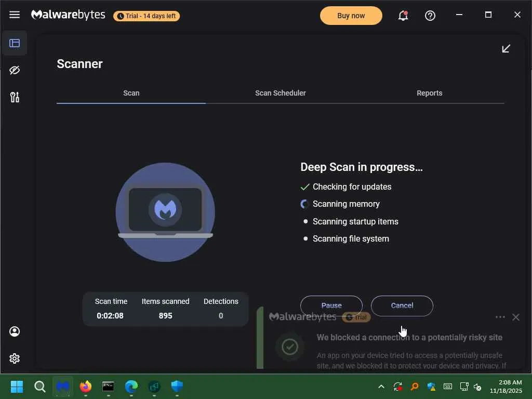532x399 pixels.
Task: Open the Account profile icon
Action: coord(14,331)
